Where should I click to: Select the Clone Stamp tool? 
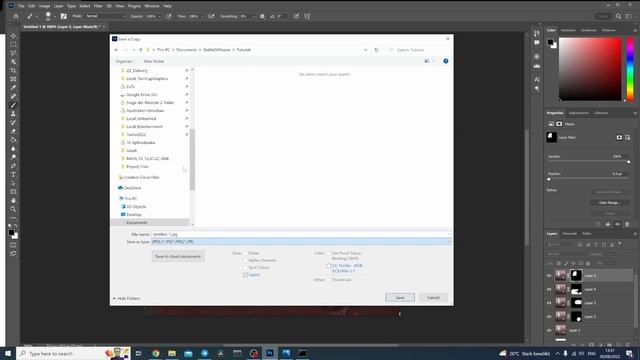13,114
